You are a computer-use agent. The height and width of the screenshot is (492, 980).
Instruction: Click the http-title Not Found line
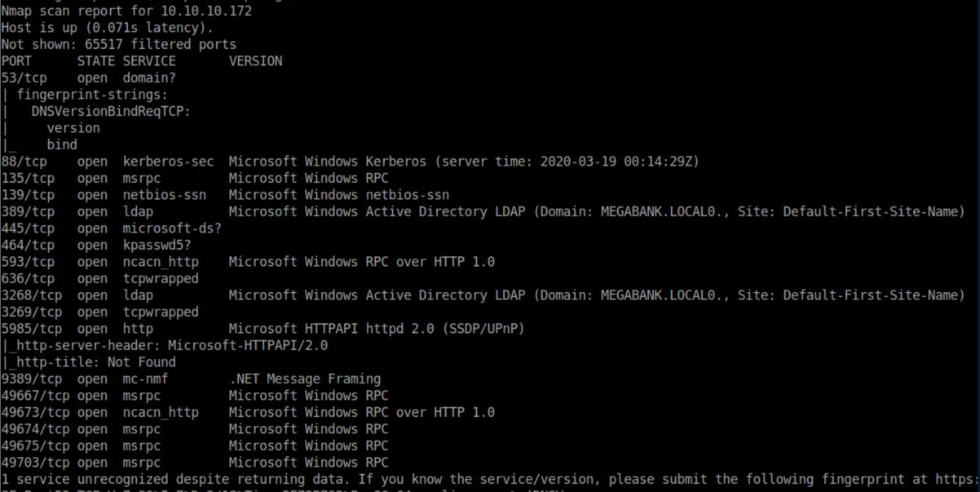pos(91,362)
